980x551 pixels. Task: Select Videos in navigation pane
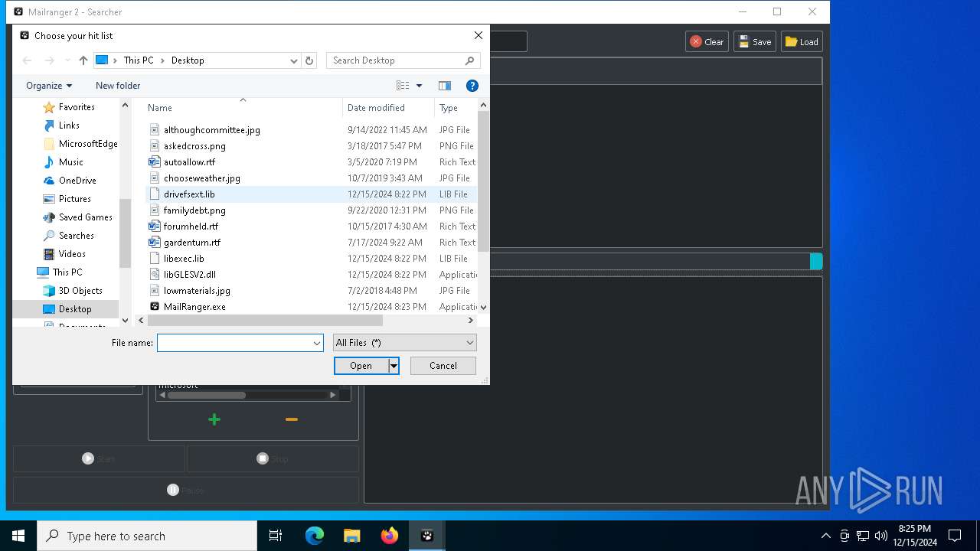[72, 254]
